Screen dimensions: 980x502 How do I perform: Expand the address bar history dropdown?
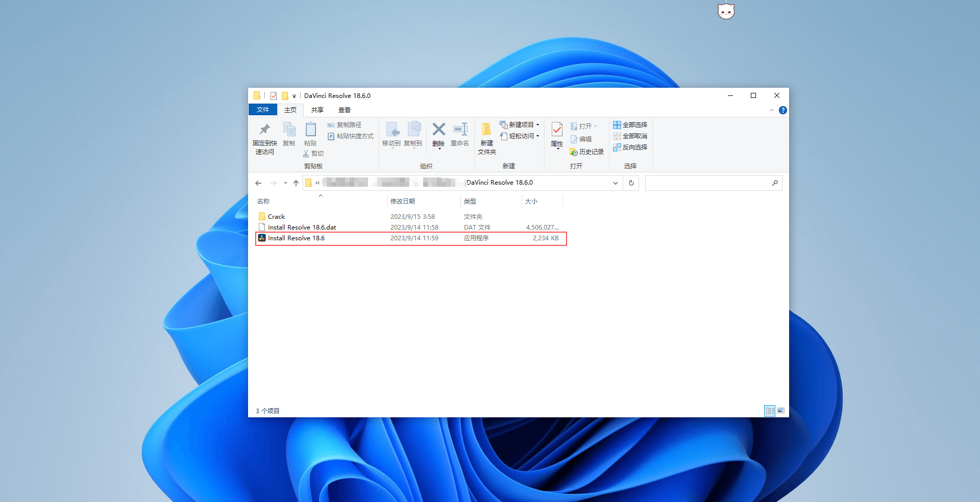[615, 183]
